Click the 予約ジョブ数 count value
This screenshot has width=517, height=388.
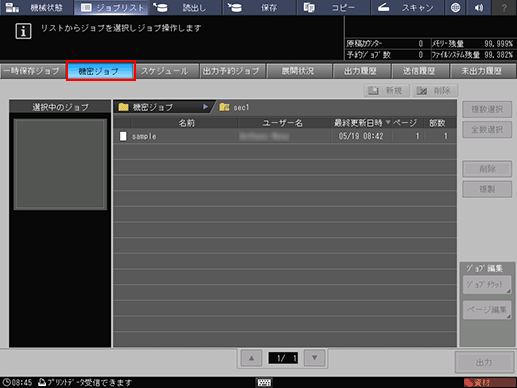pos(421,55)
